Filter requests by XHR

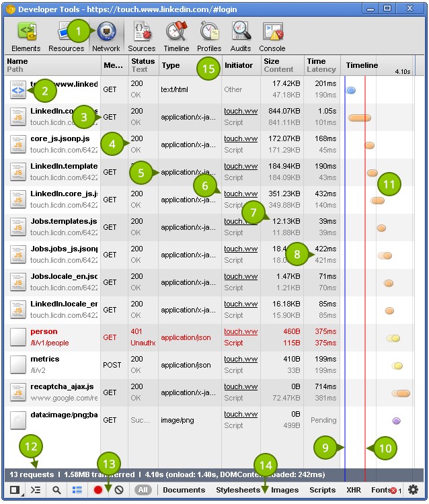354,490
